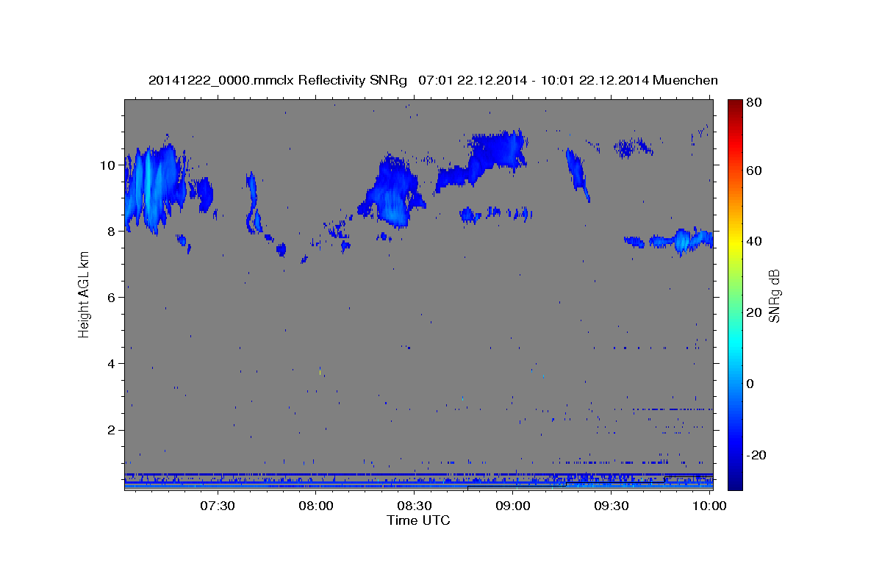Click the thin cloud layer near 09:55 UTC

click(x=682, y=240)
